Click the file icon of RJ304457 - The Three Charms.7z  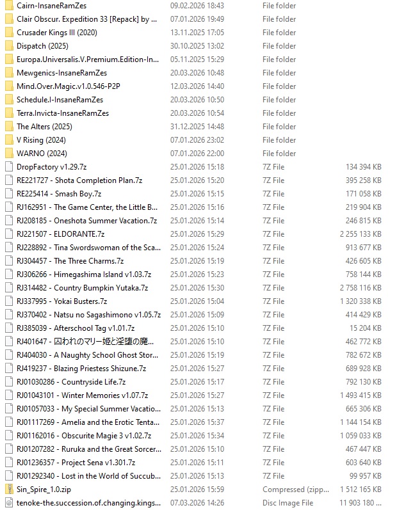[9, 261]
